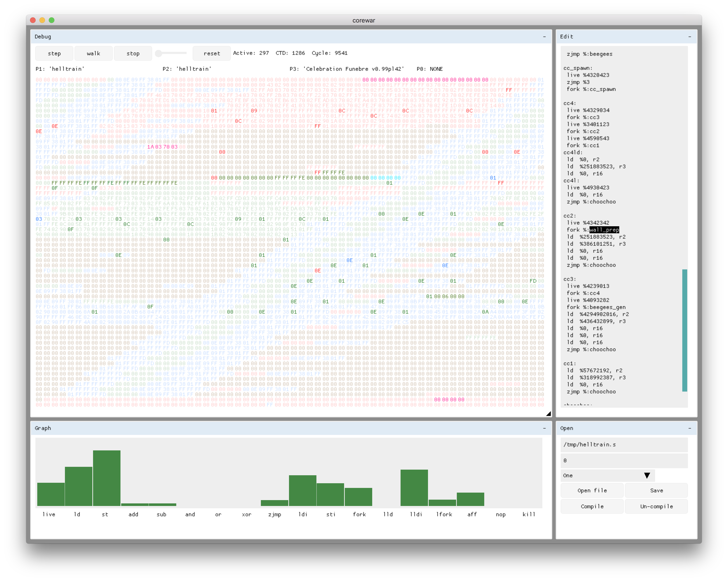Click the Graph panel title
The height and width of the screenshot is (581, 728).
pyautogui.click(x=43, y=428)
